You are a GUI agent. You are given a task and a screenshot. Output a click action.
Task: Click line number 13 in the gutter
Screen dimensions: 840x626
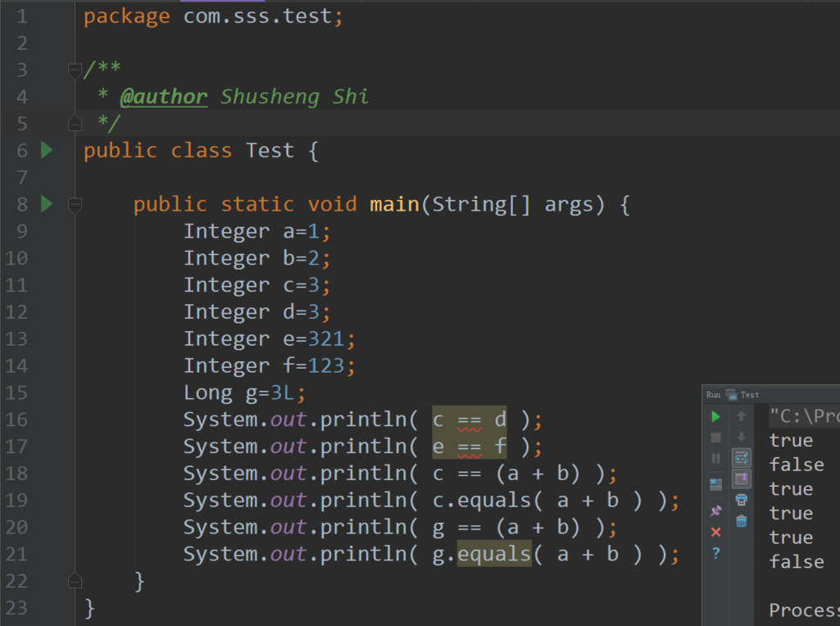pos(16,339)
